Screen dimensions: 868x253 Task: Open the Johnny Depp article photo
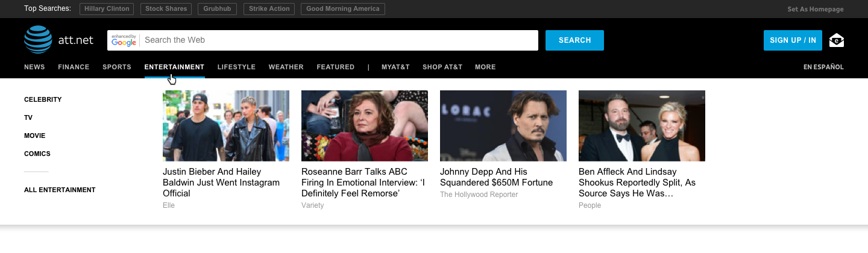pyautogui.click(x=503, y=126)
